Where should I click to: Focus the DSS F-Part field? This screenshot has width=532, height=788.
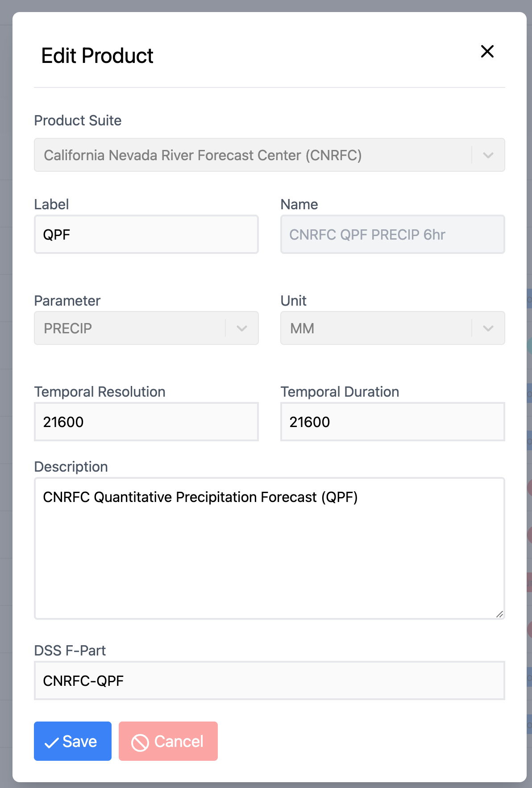pos(270,680)
